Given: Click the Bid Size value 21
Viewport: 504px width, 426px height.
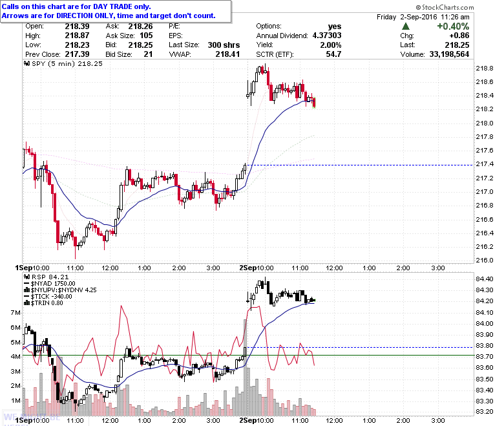Looking at the screenshot, I should point(148,54).
